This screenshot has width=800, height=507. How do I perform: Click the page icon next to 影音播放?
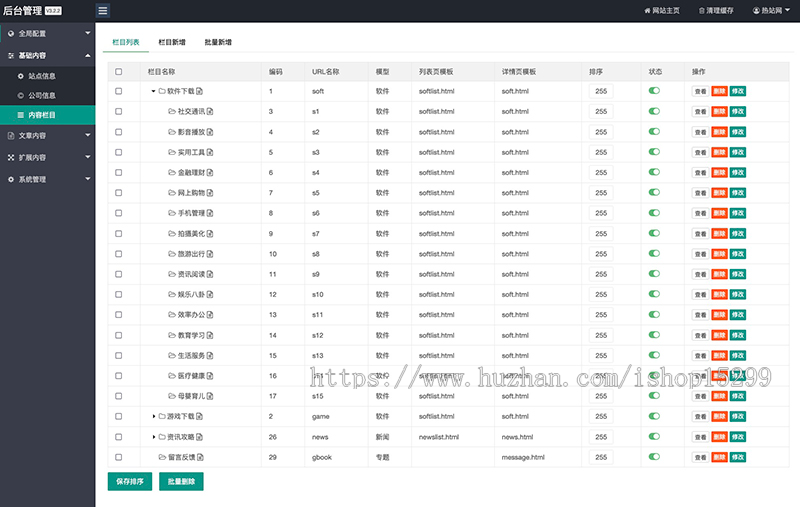click(x=210, y=132)
